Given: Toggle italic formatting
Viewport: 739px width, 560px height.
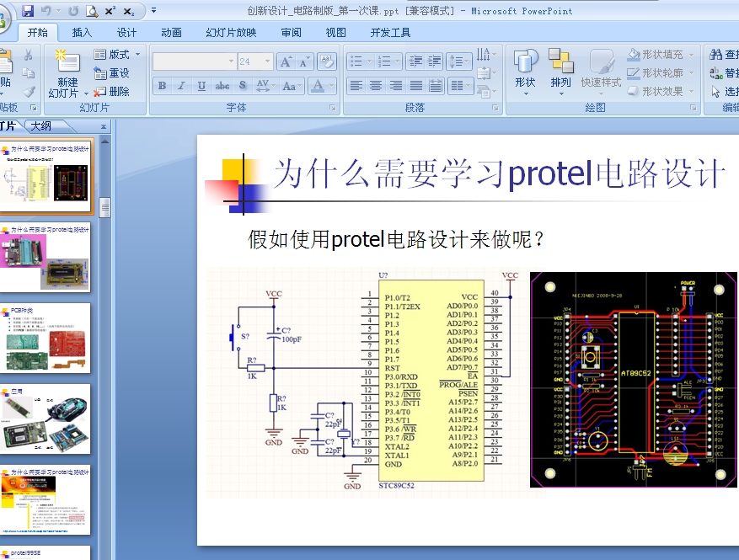Looking at the screenshot, I should tap(181, 86).
